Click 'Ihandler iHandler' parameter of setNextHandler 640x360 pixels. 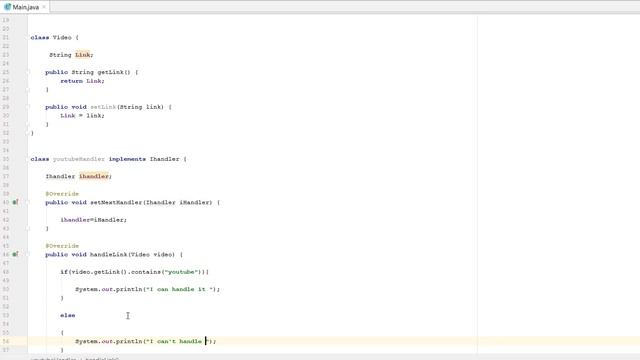(x=179, y=202)
